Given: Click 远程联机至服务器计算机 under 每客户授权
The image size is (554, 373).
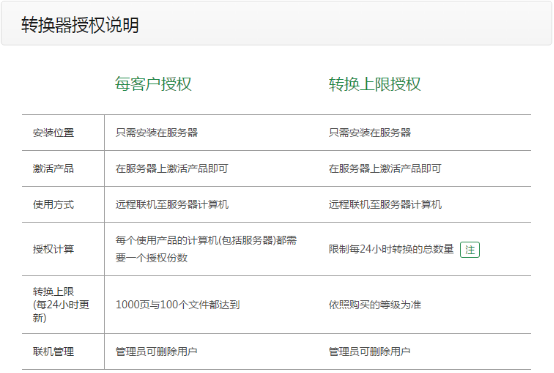Looking at the screenshot, I should (172, 205).
